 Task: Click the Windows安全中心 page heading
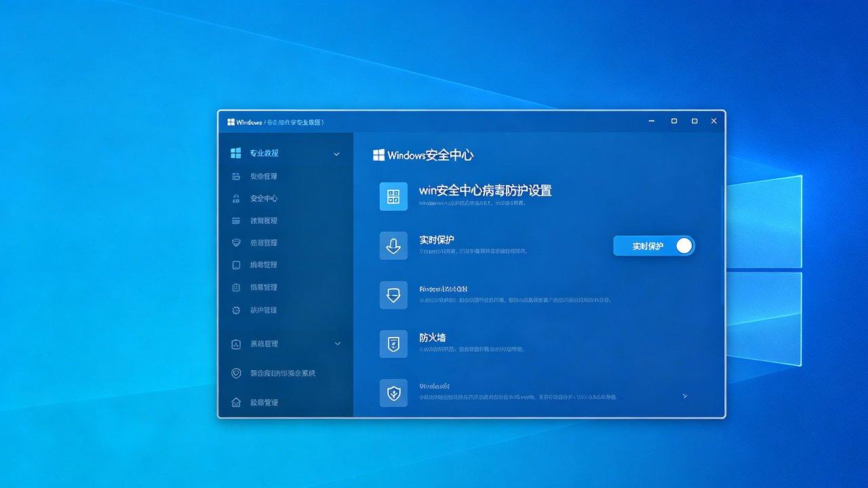(430, 155)
